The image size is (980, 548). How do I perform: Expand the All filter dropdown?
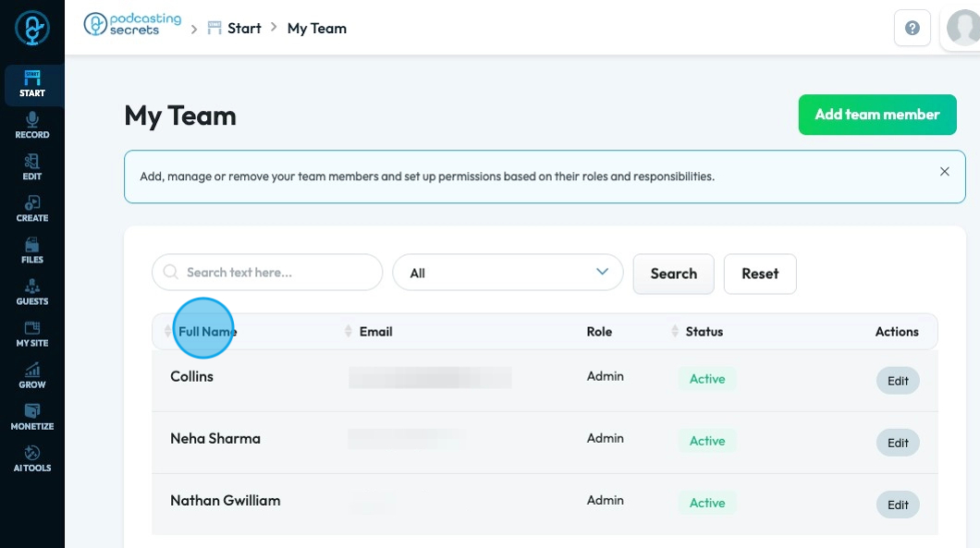[x=506, y=273]
